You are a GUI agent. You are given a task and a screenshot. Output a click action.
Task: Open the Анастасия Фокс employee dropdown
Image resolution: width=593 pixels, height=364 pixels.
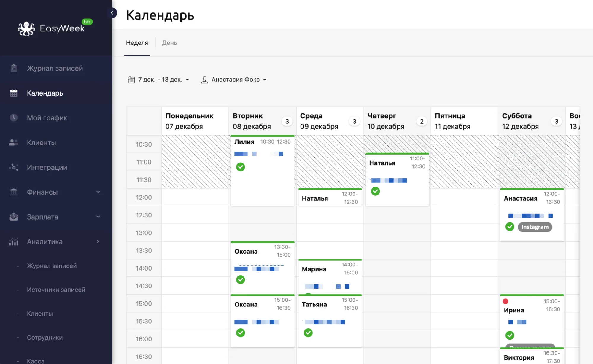[234, 80]
